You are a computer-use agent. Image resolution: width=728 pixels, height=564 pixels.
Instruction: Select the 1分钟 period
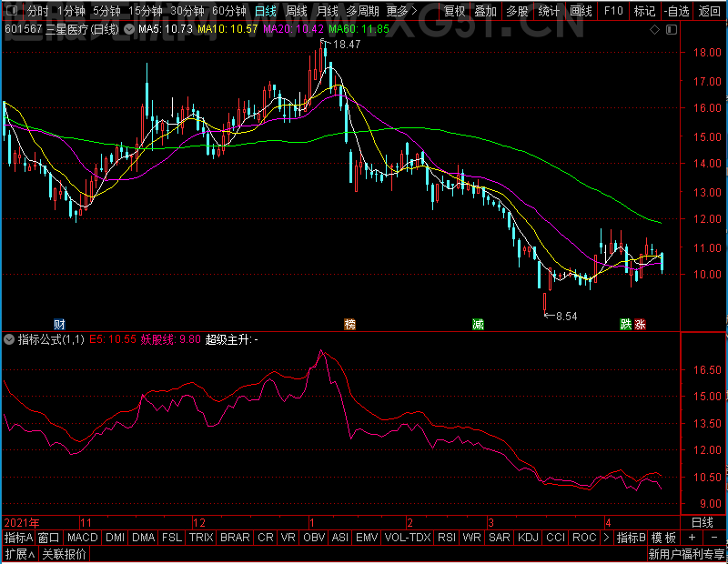click(x=72, y=11)
